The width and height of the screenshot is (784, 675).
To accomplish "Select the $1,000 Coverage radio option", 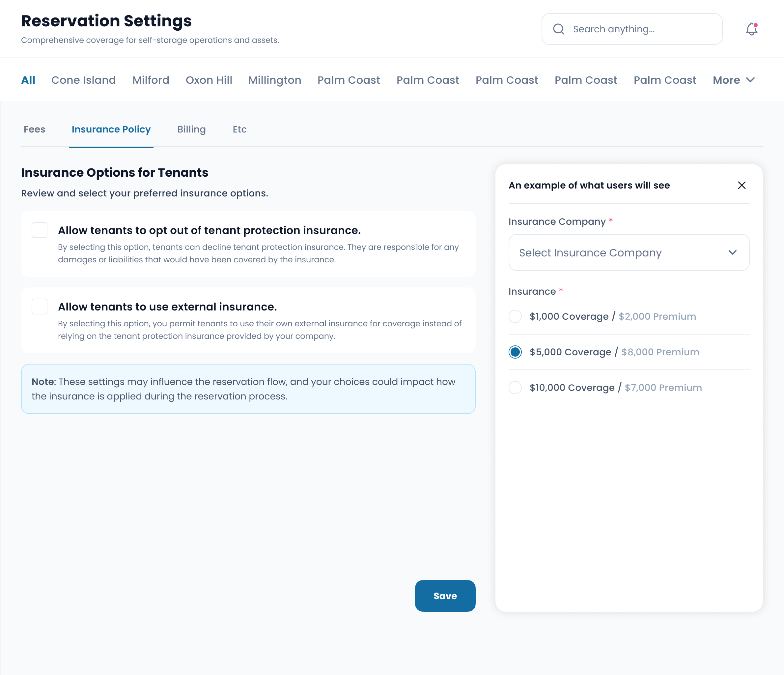I will point(515,316).
